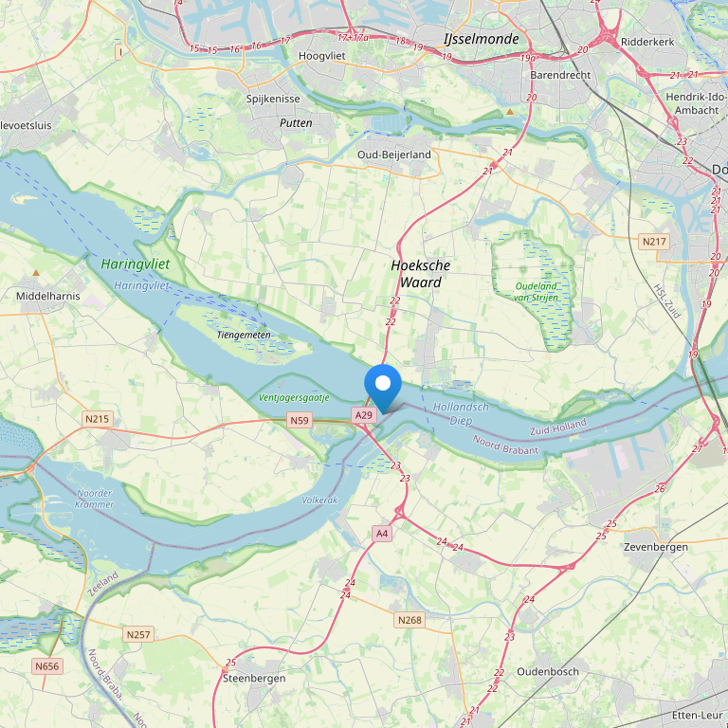Click the Zevenbergen town label
The height and width of the screenshot is (728, 728).
tap(656, 547)
